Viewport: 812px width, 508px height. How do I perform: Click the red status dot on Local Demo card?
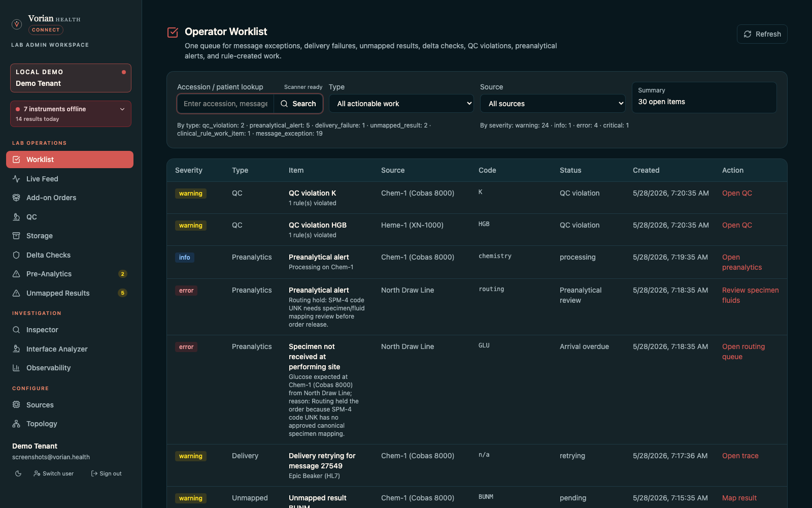(124, 72)
